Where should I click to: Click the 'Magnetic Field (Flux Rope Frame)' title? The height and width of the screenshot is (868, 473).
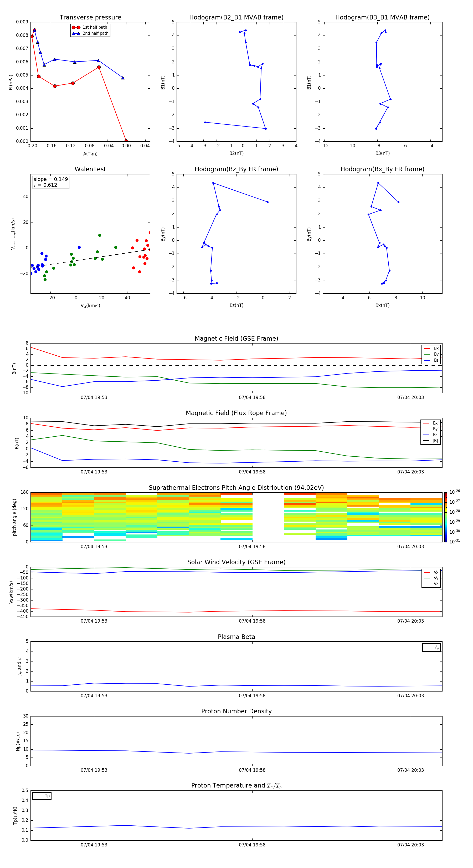(236, 413)
